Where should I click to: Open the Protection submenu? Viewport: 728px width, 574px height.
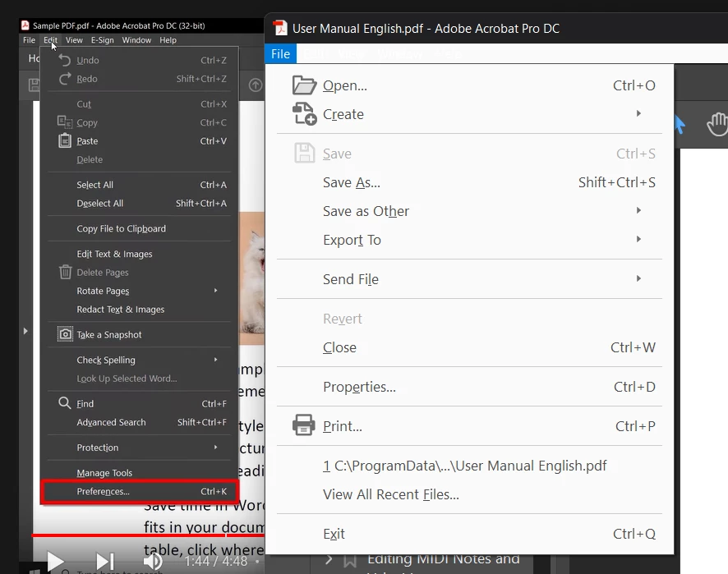(140, 448)
